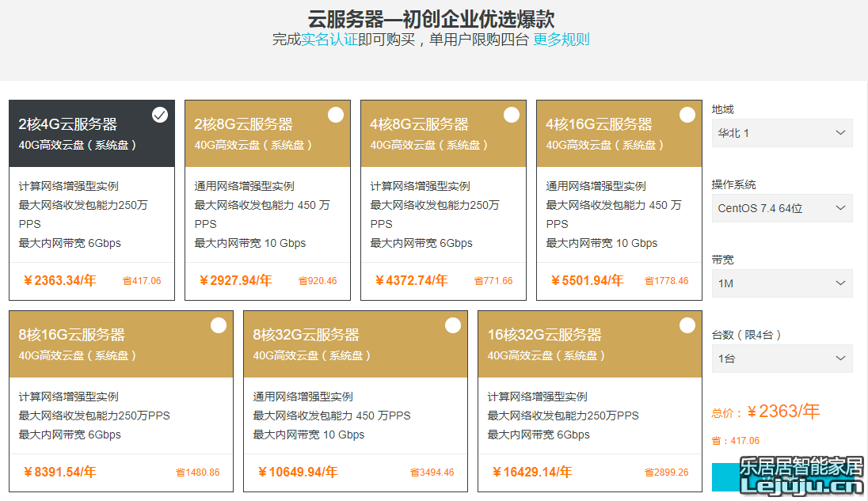Screen dimensions: 868x501
Task: Select the 4核8G云服务器 radio circle
Action: pyautogui.click(x=512, y=115)
